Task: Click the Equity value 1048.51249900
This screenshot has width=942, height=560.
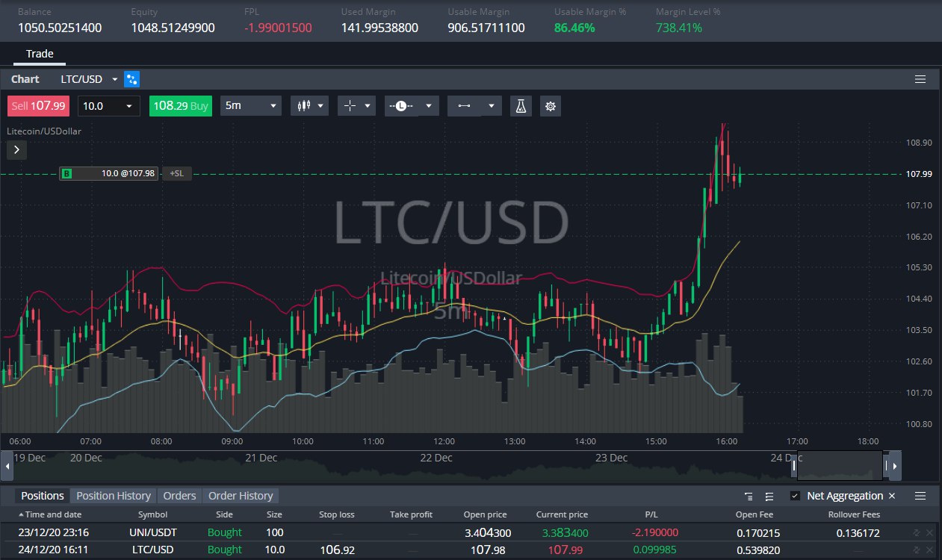Action: (x=173, y=28)
